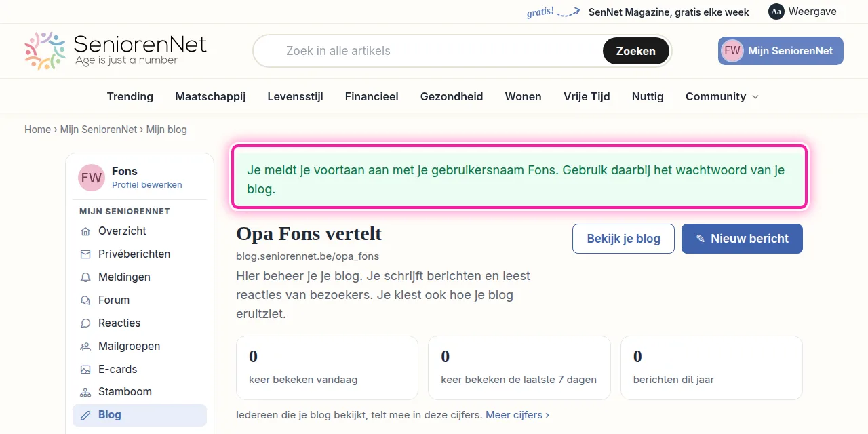868x434 pixels.
Task: Click the Mailgroepen people icon
Action: point(85,347)
